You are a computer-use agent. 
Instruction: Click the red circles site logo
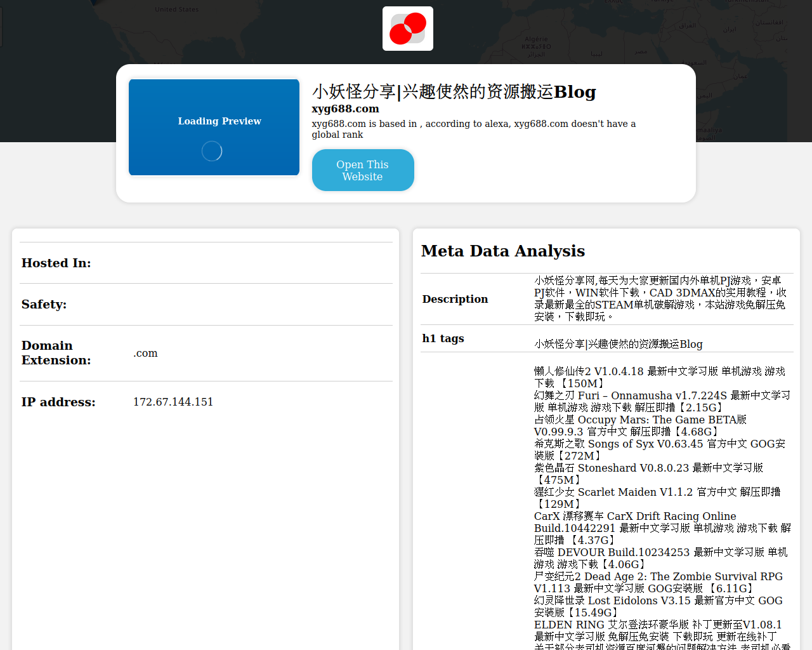pos(408,29)
